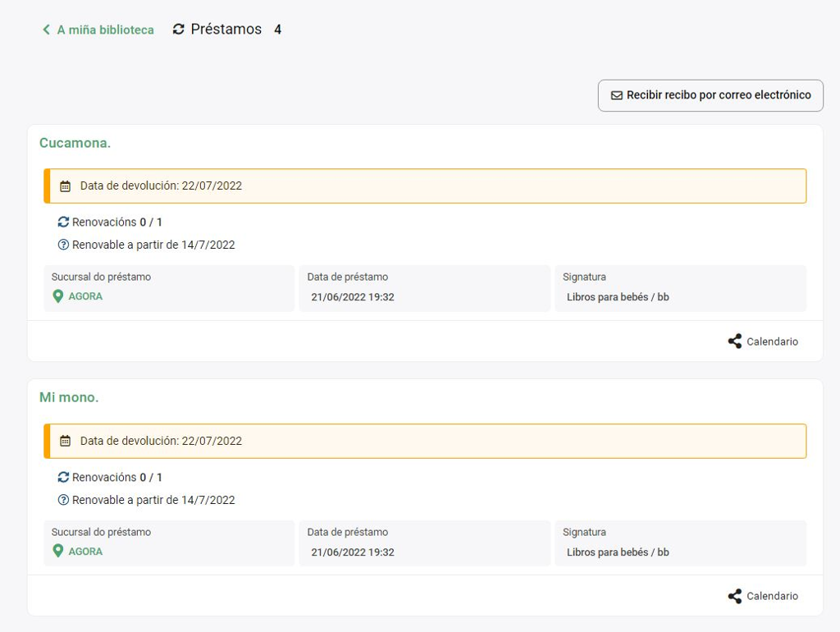Click Cucamona's Data de devolución banner
The width and height of the screenshot is (840, 632).
click(425, 186)
